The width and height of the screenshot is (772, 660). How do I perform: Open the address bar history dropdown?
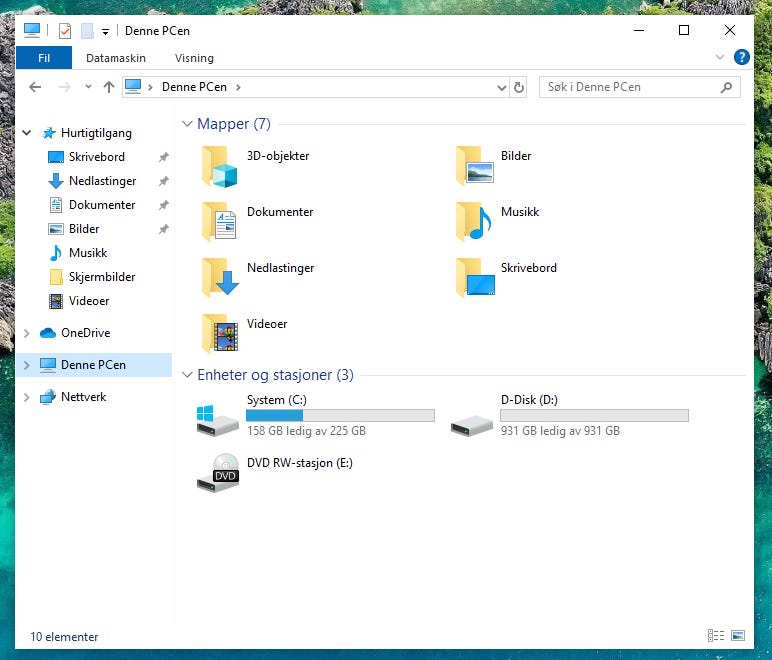pyautogui.click(x=502, y=88)
